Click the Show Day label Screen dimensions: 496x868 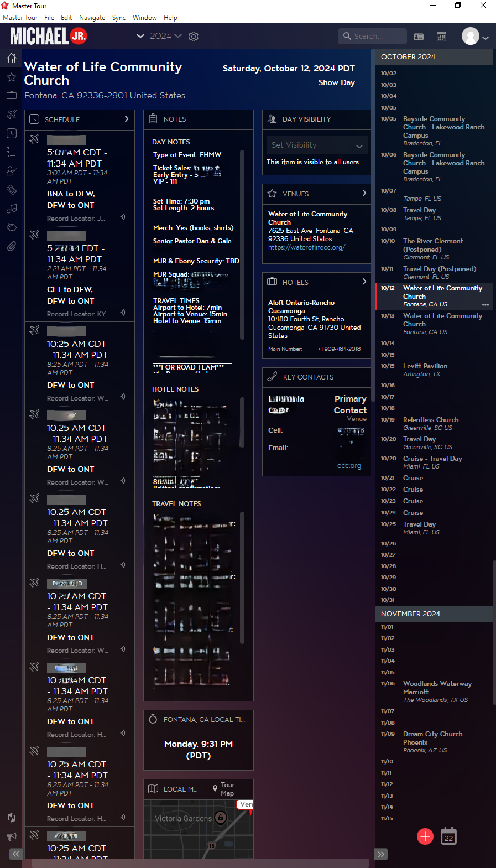click(x=337, y=82)
